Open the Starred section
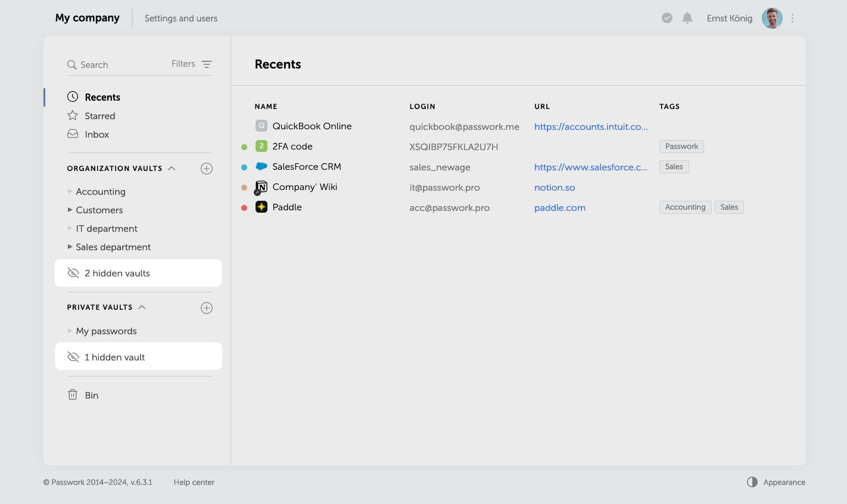 click(100, 116)
